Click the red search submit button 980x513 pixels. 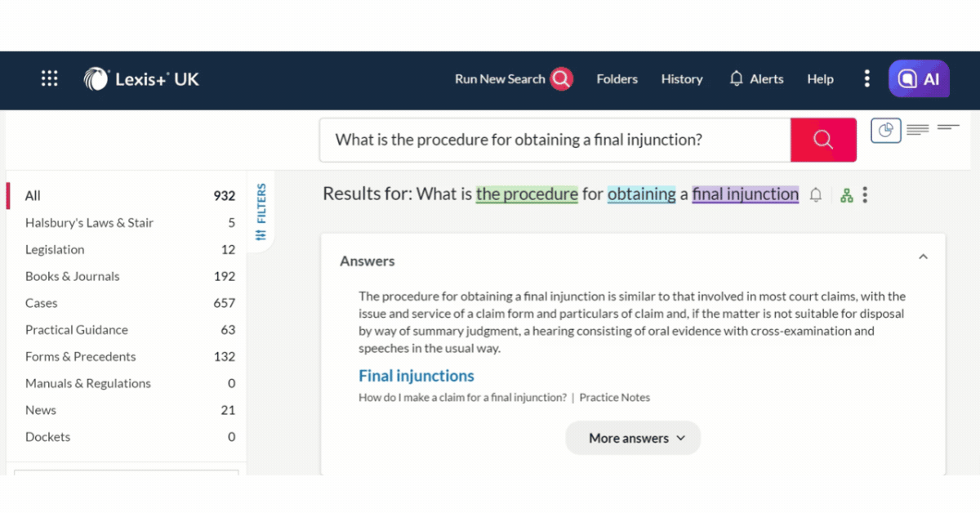(x=823, y=140)
